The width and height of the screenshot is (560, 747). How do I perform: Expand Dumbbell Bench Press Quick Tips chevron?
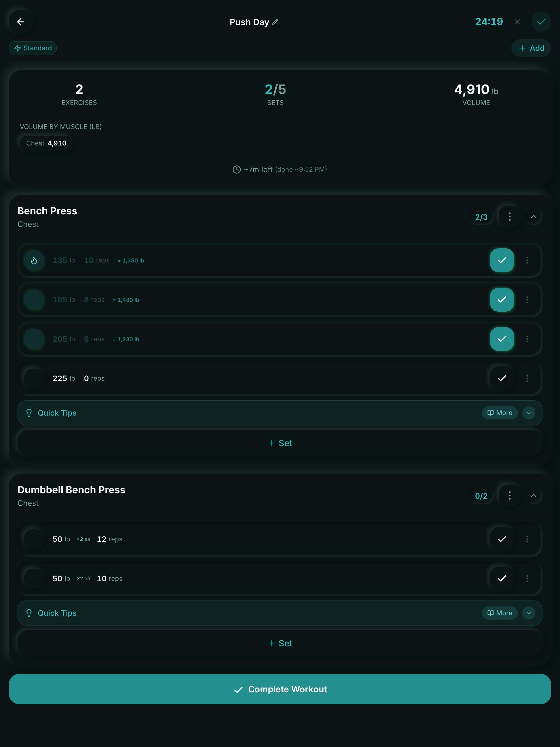529,613
